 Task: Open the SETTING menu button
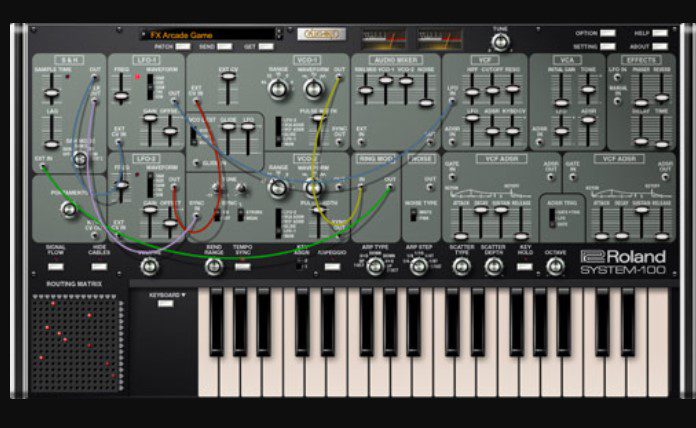608,46
